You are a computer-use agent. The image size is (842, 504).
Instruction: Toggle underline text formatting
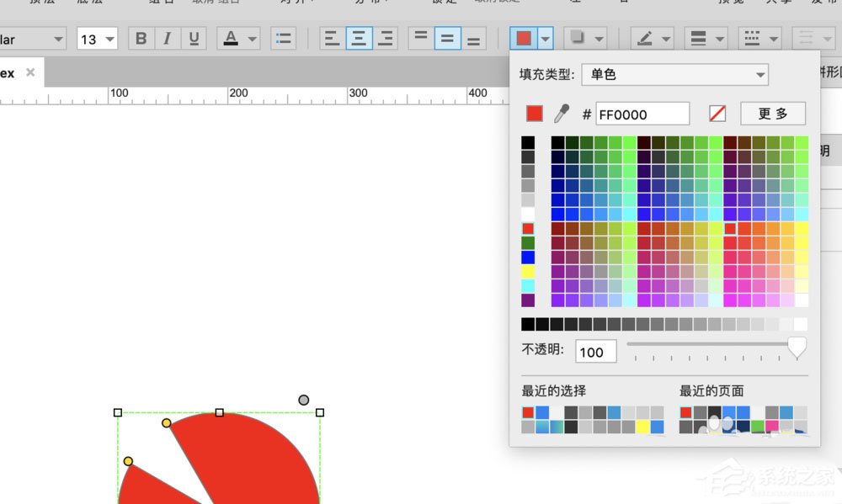pyautogui.click(x=195, y=39)
